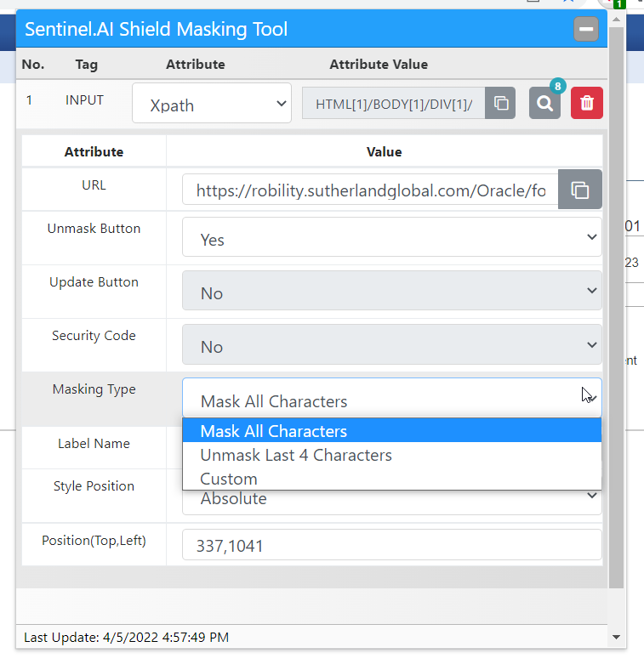Copy the URL using copy icon

coord(579,190)
